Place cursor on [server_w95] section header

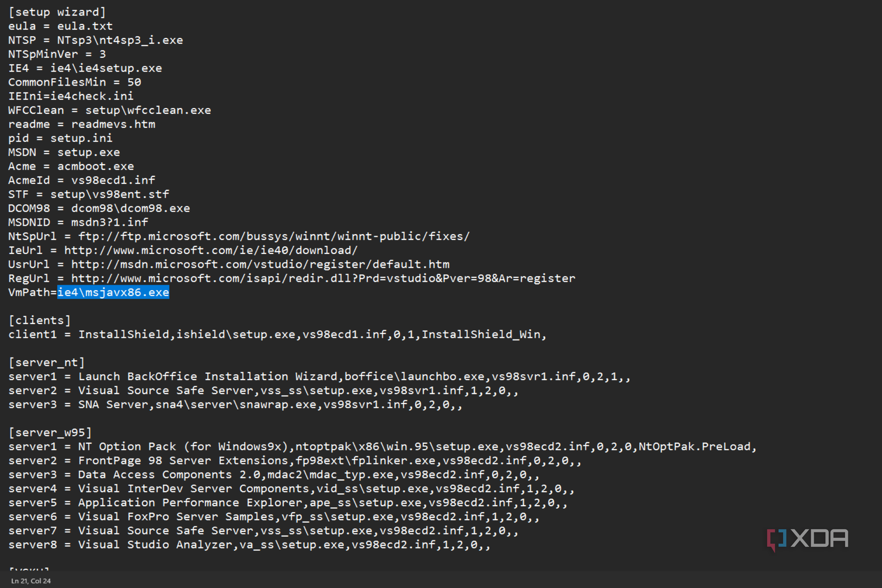pos(50,432)
